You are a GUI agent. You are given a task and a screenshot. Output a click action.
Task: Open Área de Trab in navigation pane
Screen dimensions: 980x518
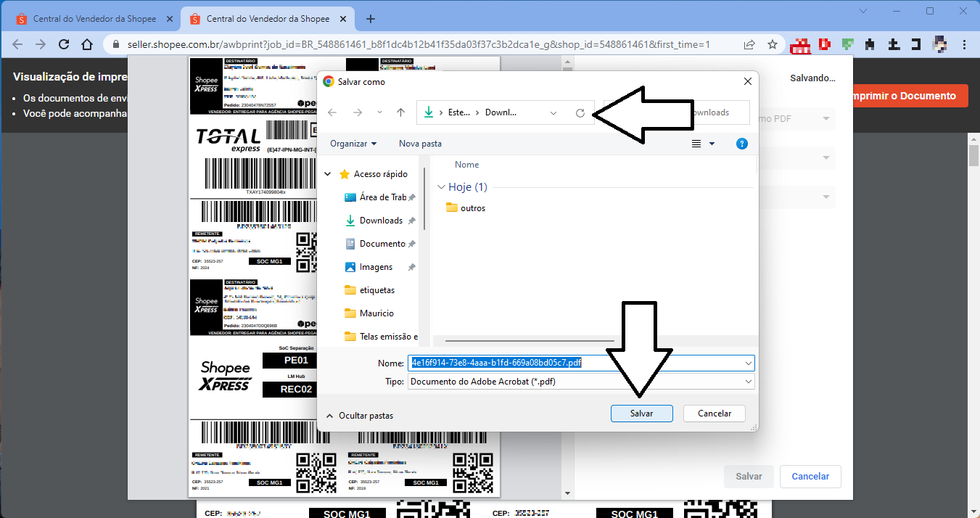click(380, 197)
